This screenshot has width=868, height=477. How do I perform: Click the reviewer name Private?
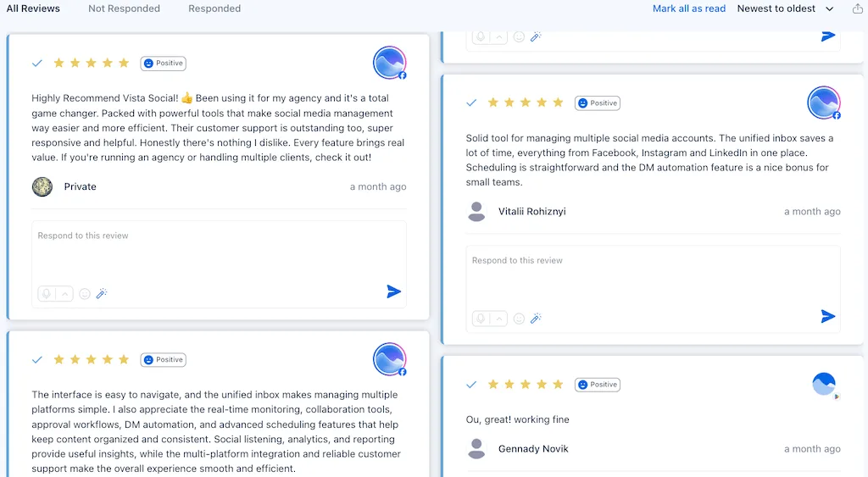81,187
